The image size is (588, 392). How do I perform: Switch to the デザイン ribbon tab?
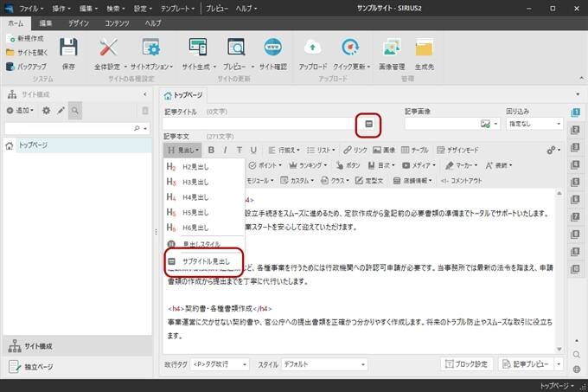tap(78, 22)
